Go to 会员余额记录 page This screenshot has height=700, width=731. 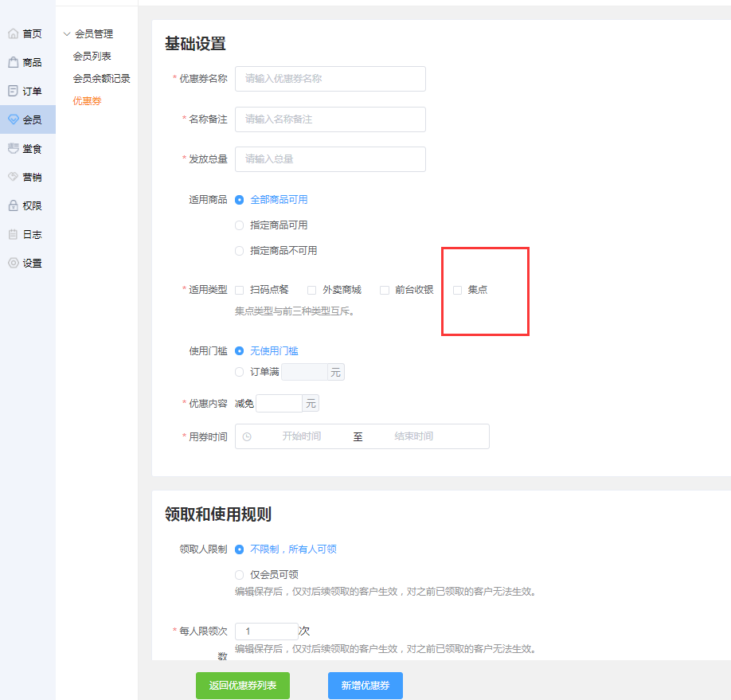(101, 78)
